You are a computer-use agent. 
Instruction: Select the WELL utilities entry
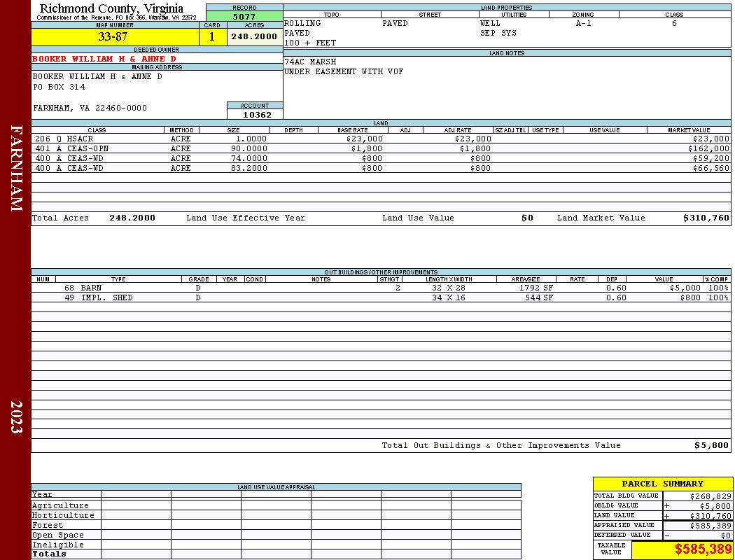coord(490,23)
